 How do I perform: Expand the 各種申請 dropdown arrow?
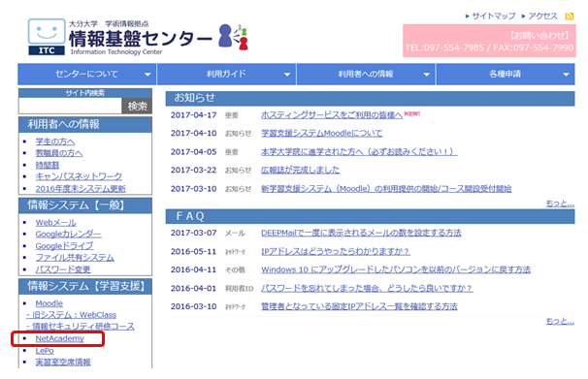pyautogui.click(x=567, y=75)
